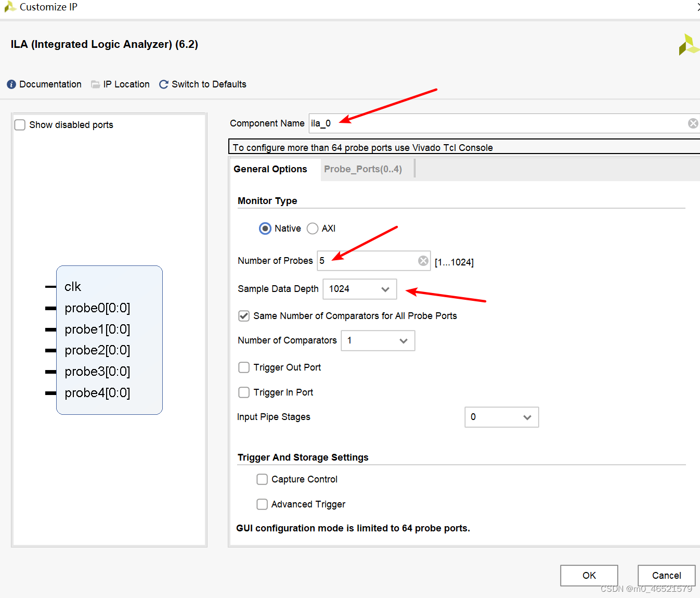Click the ILA (Integrated Logic Analyzer) (6.2) title

point(105,44)
